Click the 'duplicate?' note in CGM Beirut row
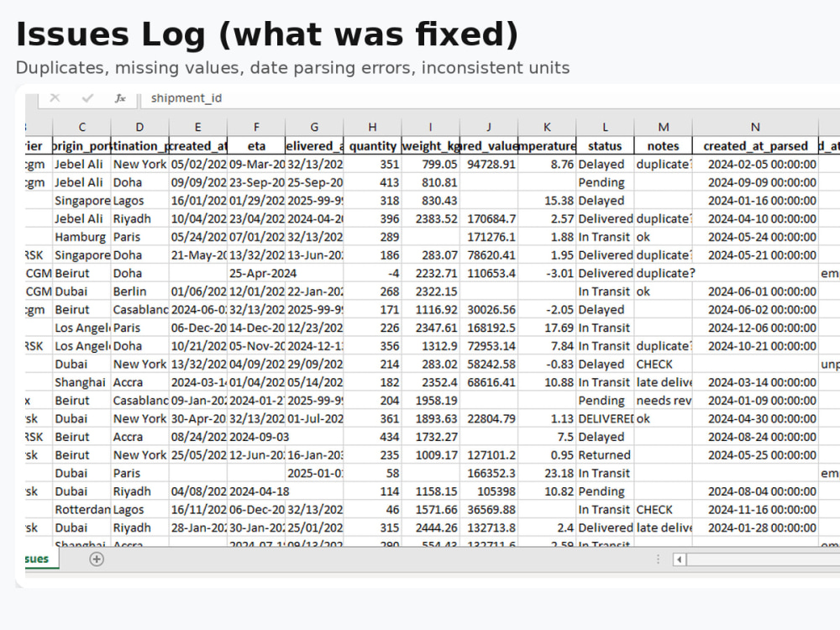840x630 pixels. pyautogui.click(x=664, y=273)
